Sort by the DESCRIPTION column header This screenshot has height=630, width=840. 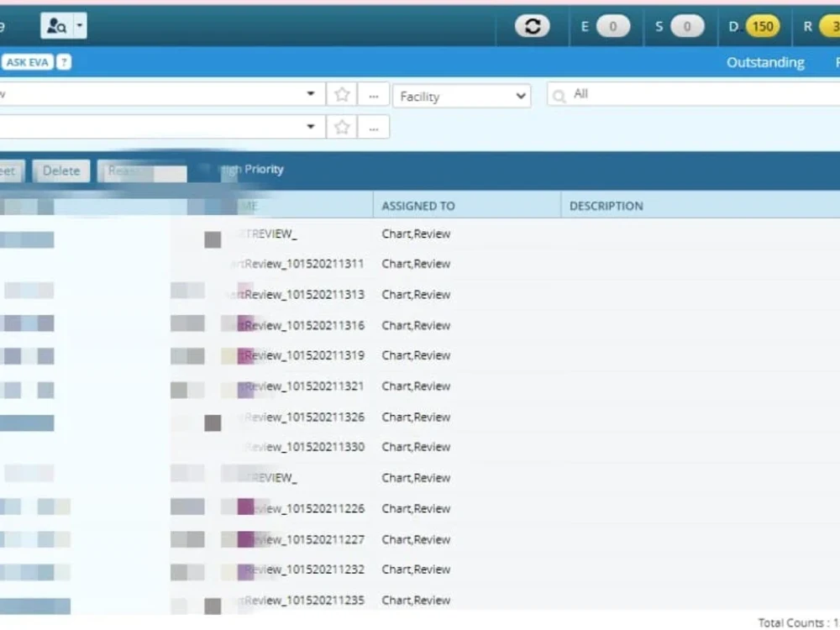point(606,207)
